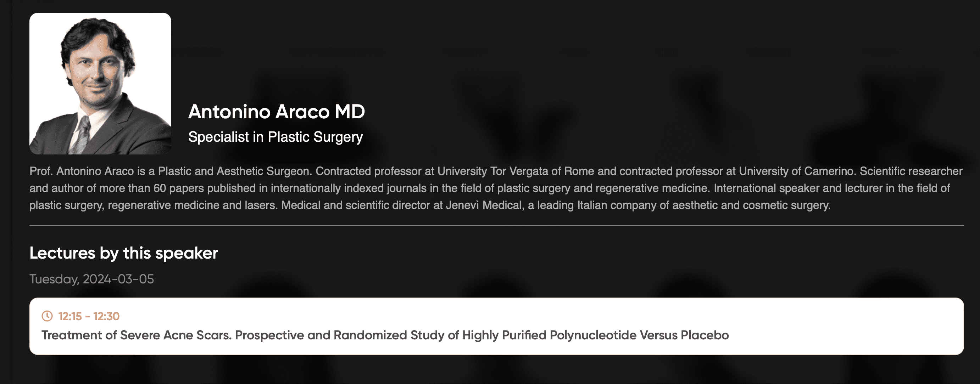
Task: Select the Lectures by this speaker heading
Action: coord(124,253)
